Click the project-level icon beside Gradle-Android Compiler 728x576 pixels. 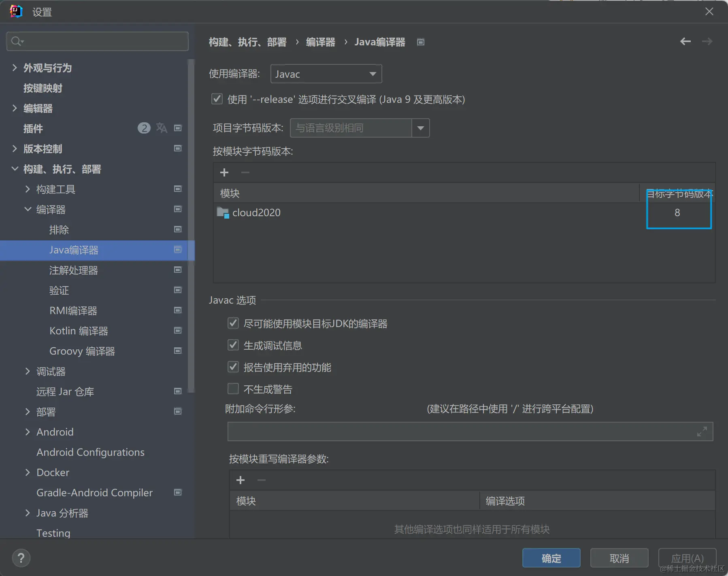[178, 492]
